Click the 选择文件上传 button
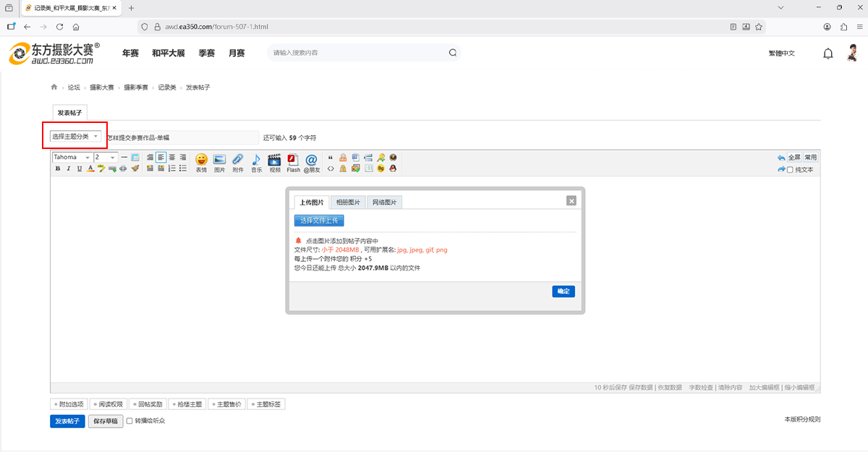 pyautogui.click(x=319, y=221)
